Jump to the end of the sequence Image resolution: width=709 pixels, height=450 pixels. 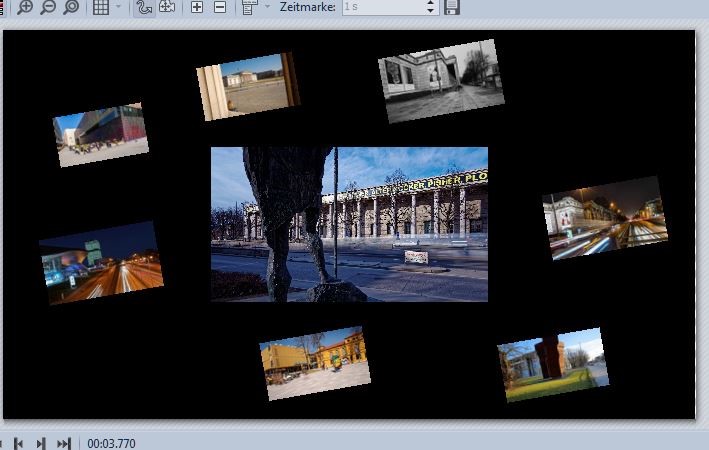(64, 443)
